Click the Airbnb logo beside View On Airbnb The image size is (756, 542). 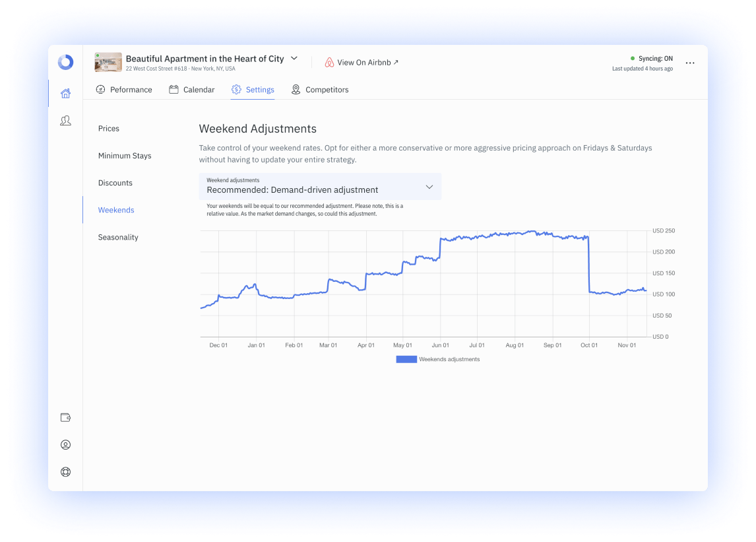329,62
